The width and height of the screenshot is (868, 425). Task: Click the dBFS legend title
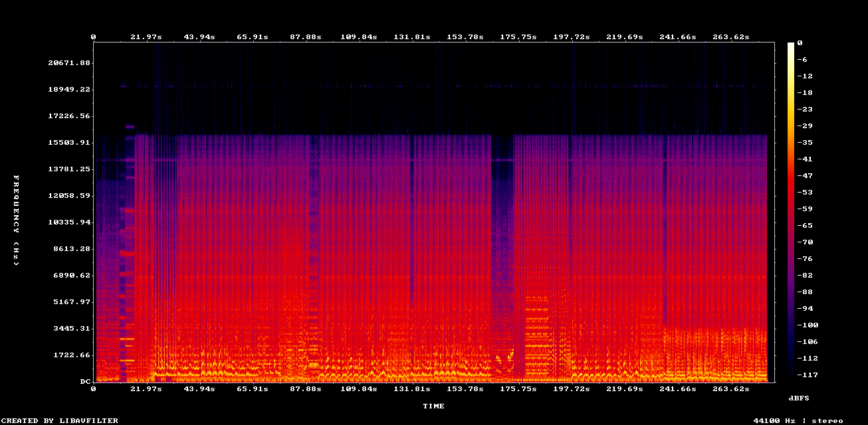[x=798, y=398]
